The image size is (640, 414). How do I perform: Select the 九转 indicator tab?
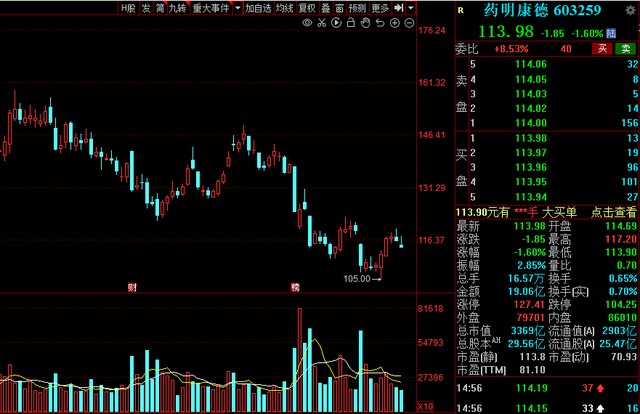coord(177,8)
